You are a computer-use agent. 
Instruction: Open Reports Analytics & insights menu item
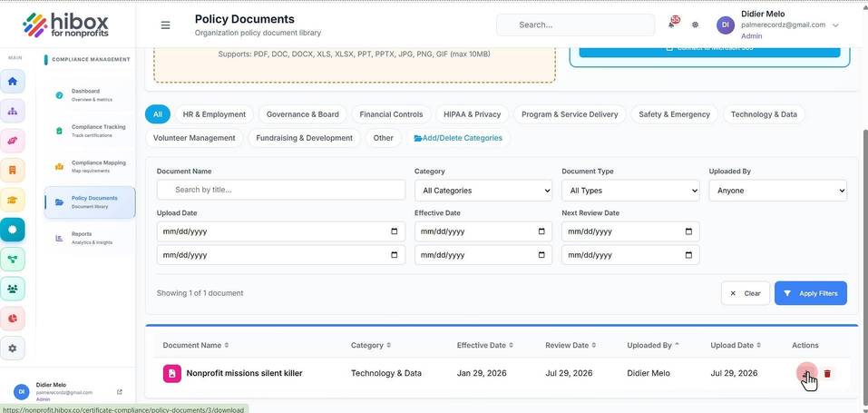click(x=90, y=238)
